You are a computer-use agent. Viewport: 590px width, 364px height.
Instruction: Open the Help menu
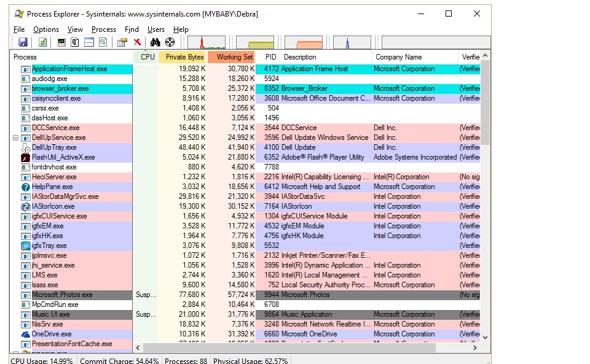tap(181, 29)
